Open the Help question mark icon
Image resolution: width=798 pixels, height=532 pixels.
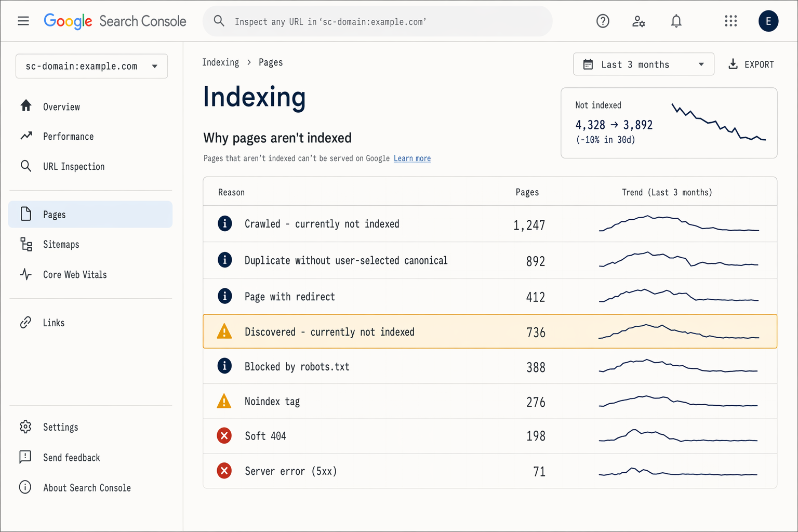pos(603,21)
